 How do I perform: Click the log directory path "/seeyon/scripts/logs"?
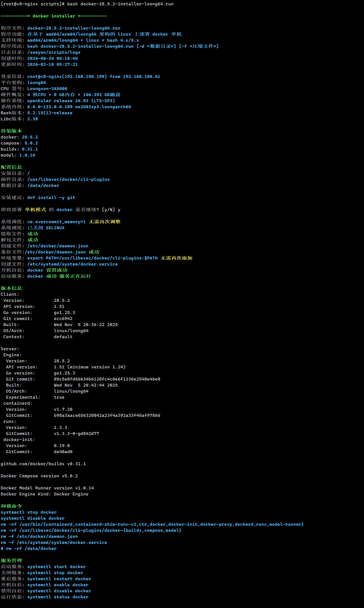coord(54,52)
